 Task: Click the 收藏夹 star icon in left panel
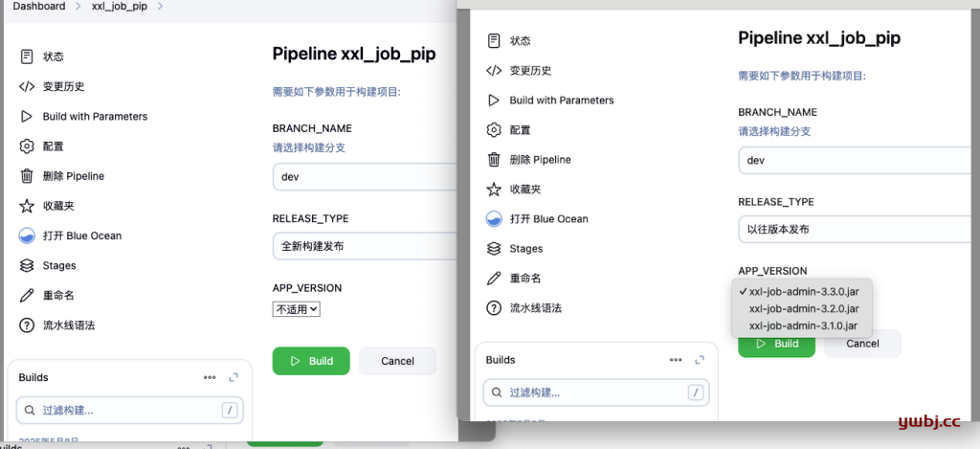[26, 206]
